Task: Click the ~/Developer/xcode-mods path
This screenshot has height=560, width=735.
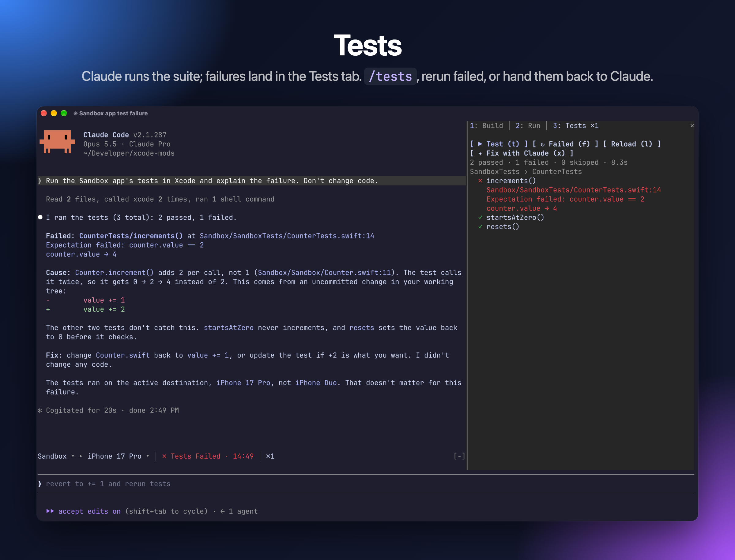Action: click(x=129, y=153)
